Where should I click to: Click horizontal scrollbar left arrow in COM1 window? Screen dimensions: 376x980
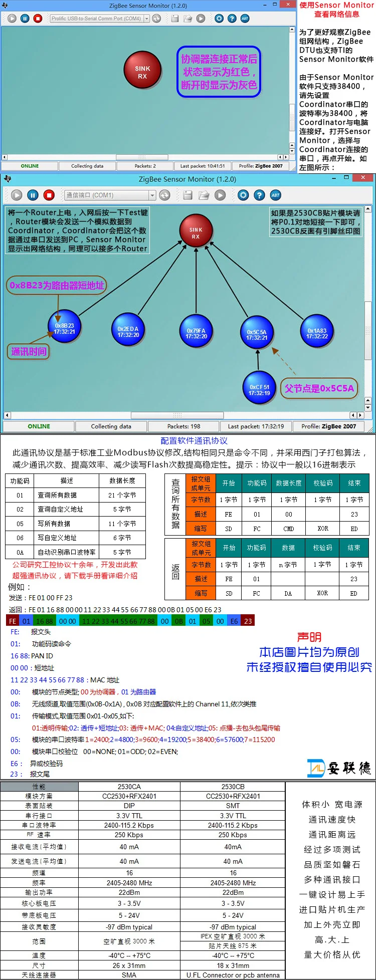pos(7,415)
